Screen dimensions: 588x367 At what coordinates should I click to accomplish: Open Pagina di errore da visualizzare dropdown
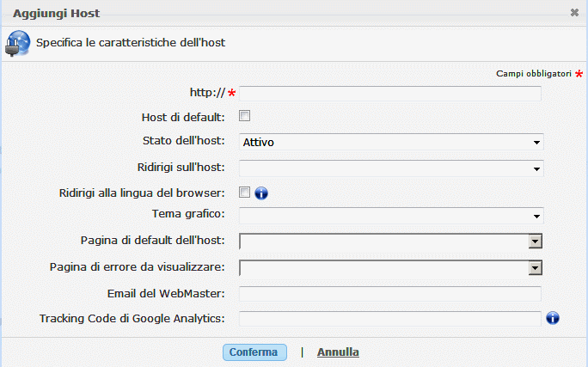[535, 268]
